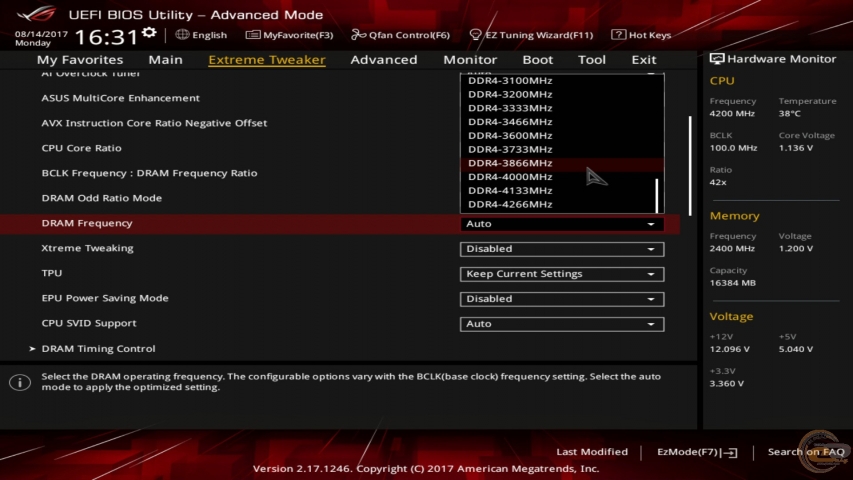Choose DDR4-4266MHz frequency
Viewport: 853px width, 480px height.
(562, 205)
